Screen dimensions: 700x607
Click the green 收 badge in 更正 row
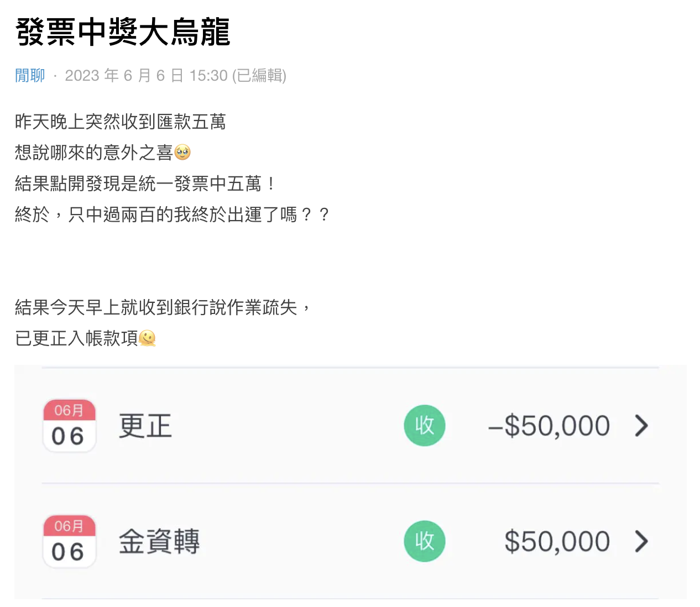click(425, 426)
